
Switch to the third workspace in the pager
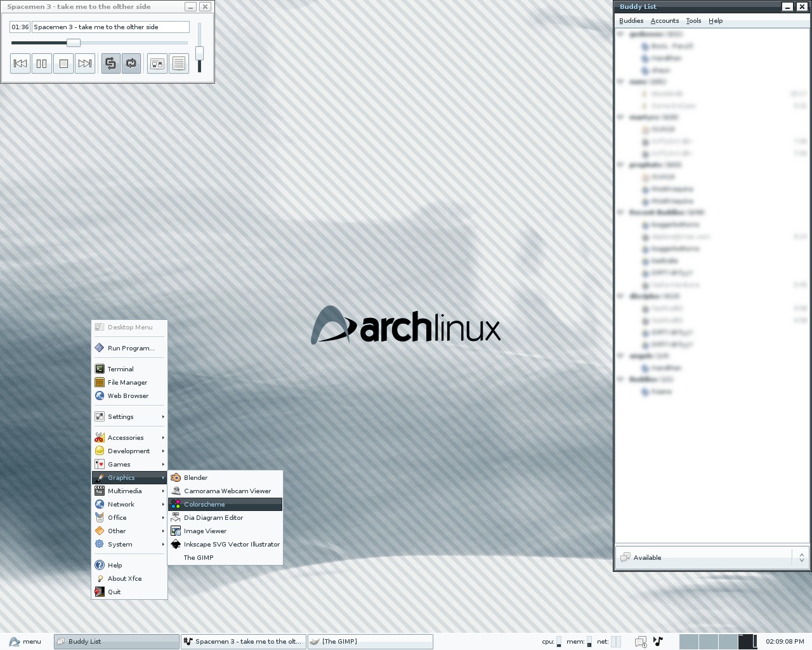[728, 641]
